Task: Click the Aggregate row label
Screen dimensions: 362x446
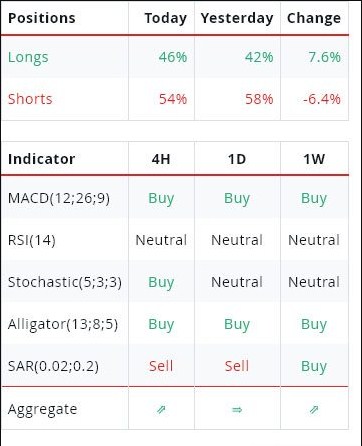Action: pyautogui.click(x=42, y=410)
